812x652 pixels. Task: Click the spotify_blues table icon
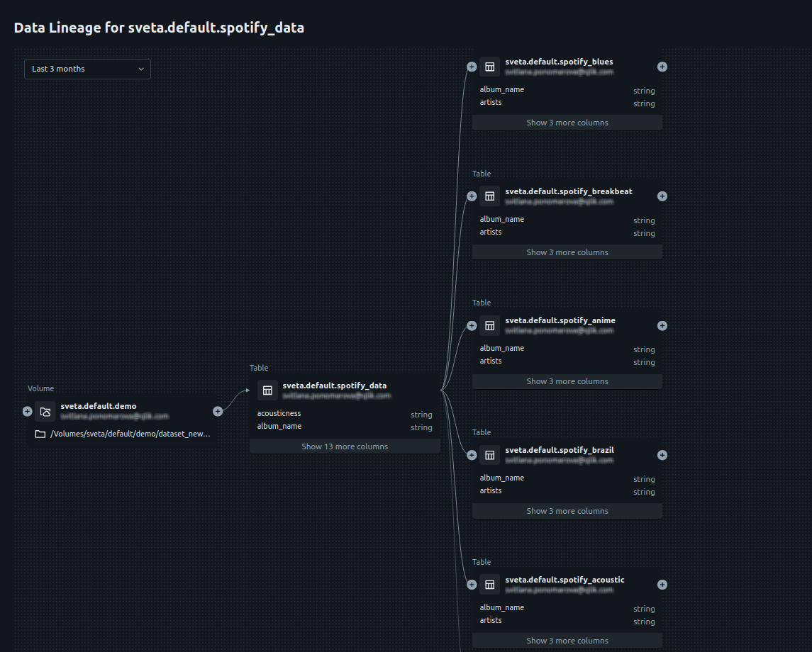pos(489,67)
